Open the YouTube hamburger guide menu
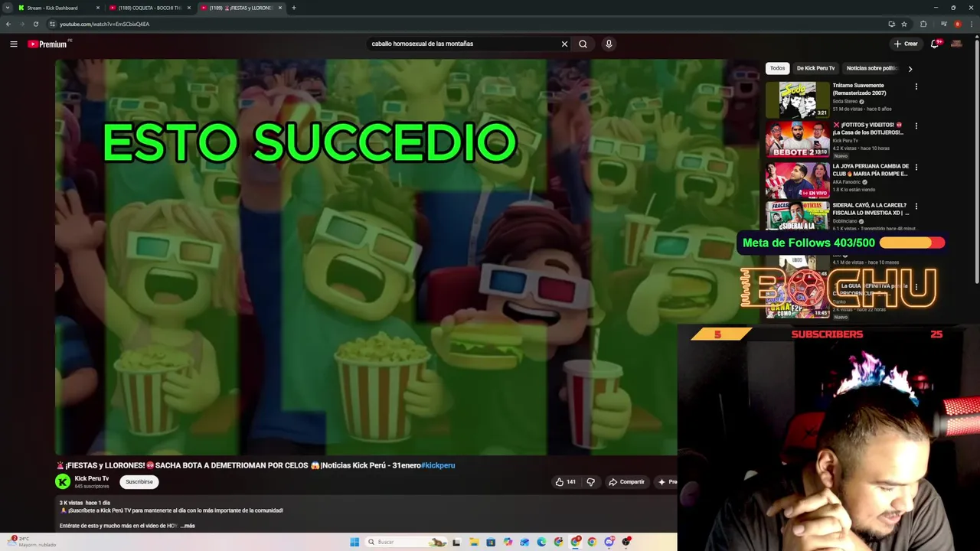Viewport: 980px width, 551px height. point(14,44)
